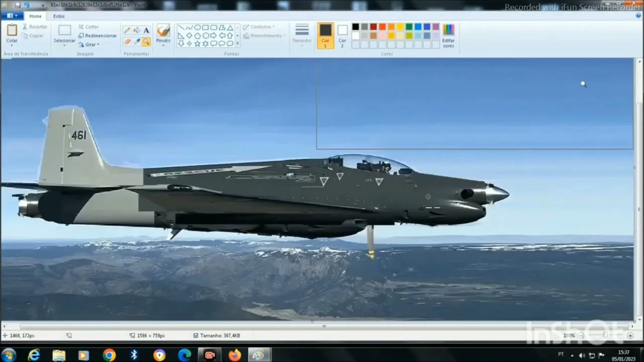This screenshot has width=644, height=362.
Task: Open Editar cores dialog
Action: (x=448, y=35)
